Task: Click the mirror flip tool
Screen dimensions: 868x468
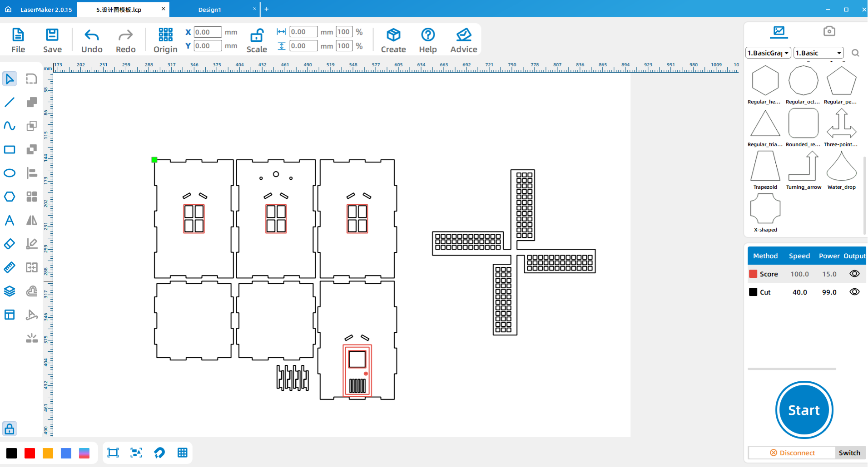Action: click(31, 221)
